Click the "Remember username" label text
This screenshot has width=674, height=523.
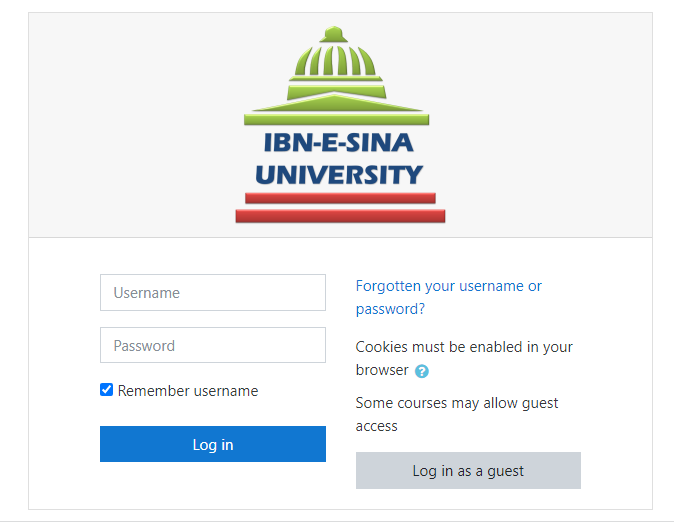pos(188,391)
